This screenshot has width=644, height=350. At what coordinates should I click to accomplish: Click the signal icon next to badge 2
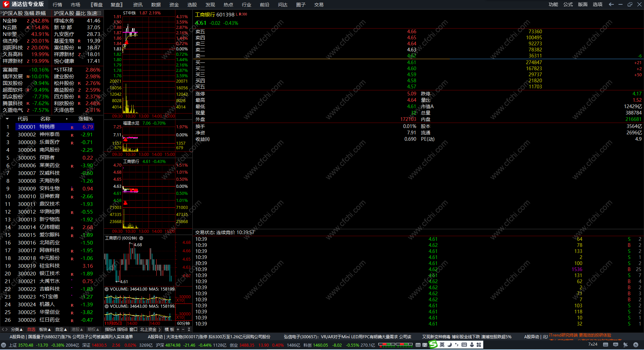coord(418,345)
